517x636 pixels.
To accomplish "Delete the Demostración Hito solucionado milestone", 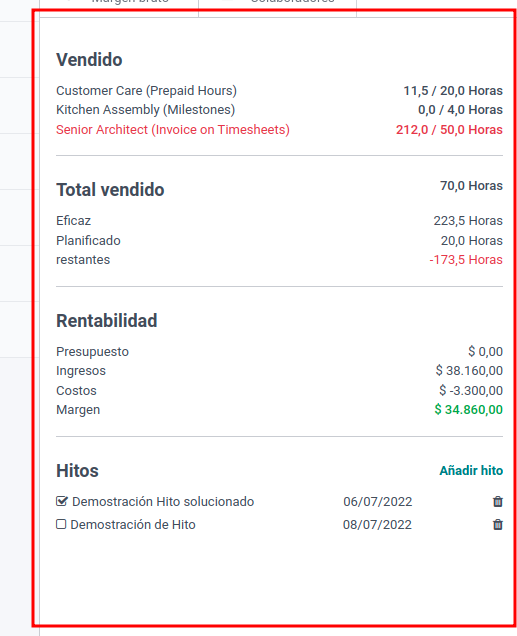I will [x=498, y=502].
